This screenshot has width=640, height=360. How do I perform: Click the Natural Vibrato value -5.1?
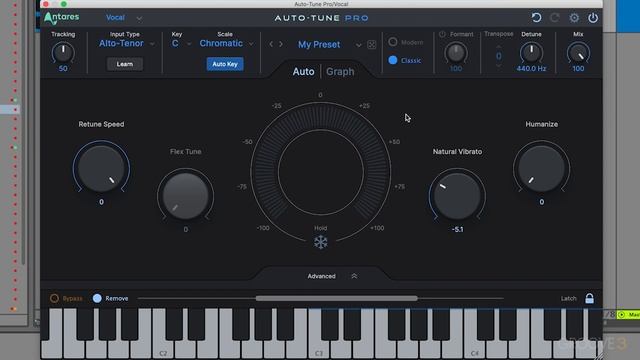tap(458, 229)
